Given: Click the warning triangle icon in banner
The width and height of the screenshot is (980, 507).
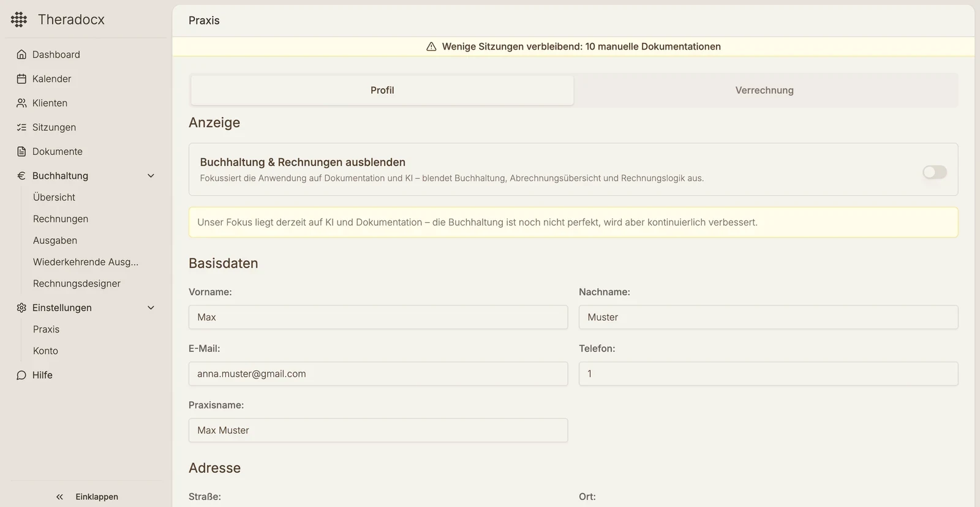Looking at the screenshot, I should tap(431, 47).
